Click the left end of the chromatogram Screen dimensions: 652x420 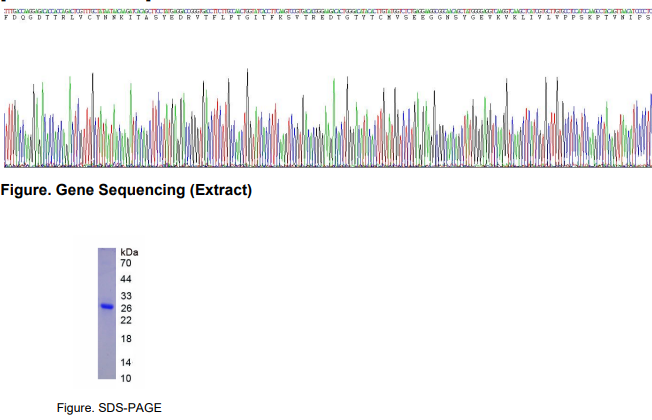point(8,135)
